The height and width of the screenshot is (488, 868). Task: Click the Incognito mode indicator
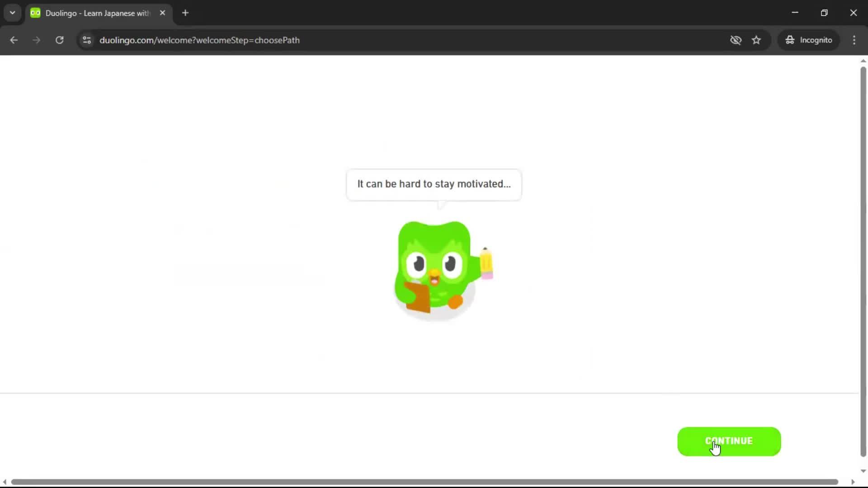point(809,40)
